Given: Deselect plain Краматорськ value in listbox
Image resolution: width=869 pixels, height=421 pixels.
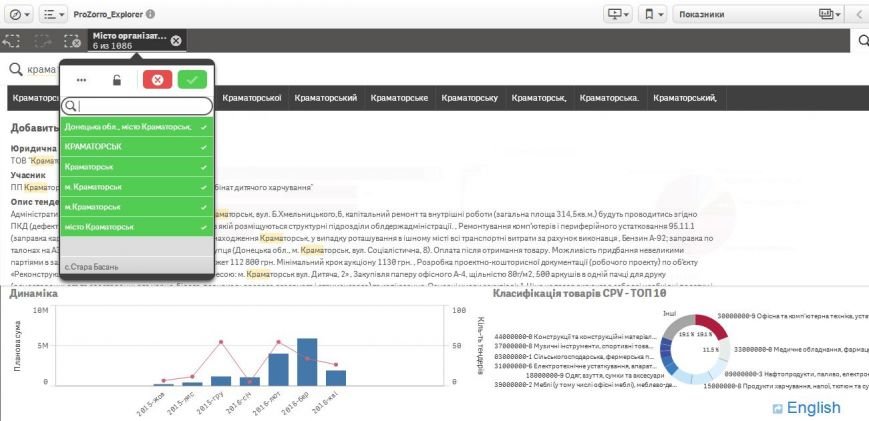Looking at the screenshot, I should (137, 167).
